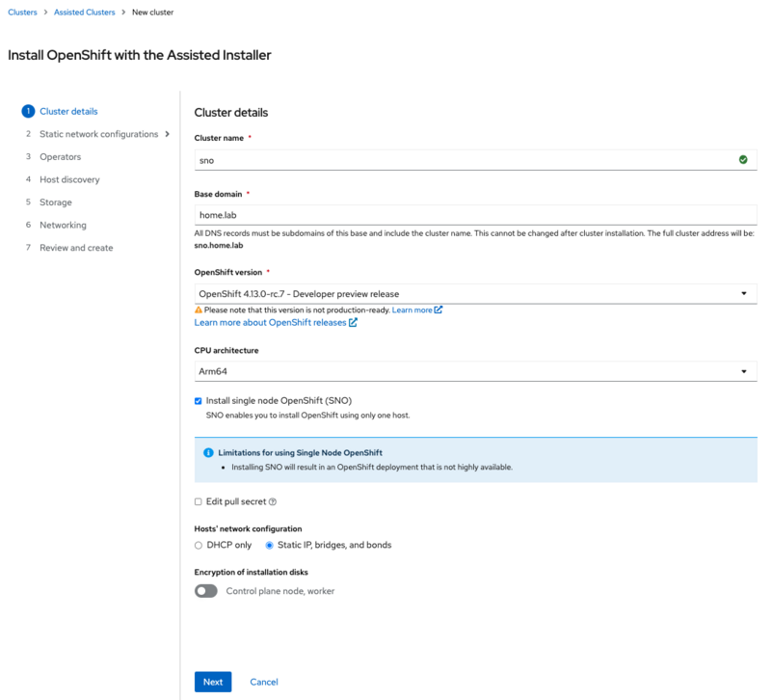This screenshot has height=700, width=771.
Task: Enable the Edit pull secret checkbox
Action: point(199,501)
